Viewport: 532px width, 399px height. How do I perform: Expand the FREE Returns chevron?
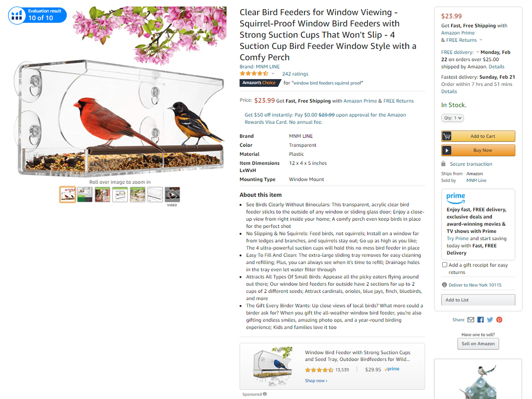[x=481, y=40]
